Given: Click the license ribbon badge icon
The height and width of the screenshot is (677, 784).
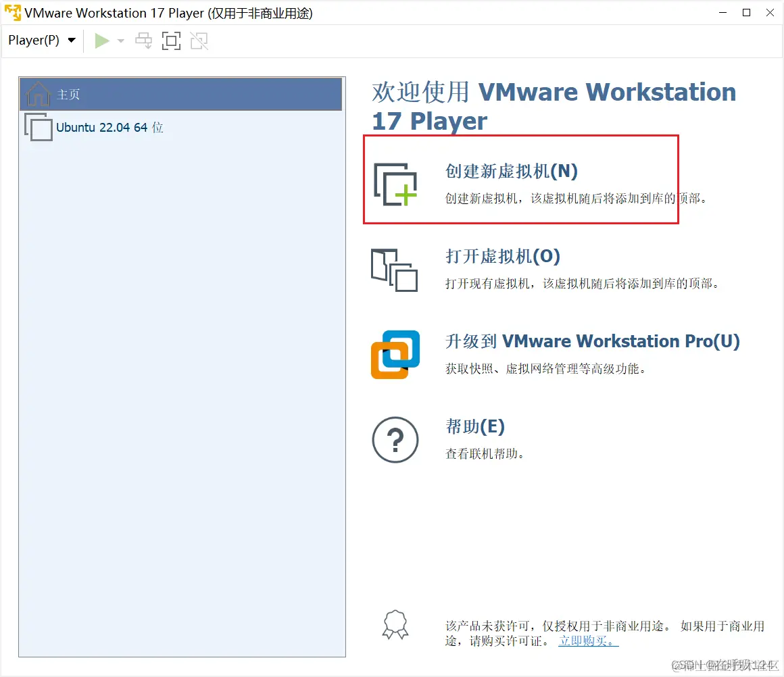Looking at the screenshot, I should pos(395,625).
